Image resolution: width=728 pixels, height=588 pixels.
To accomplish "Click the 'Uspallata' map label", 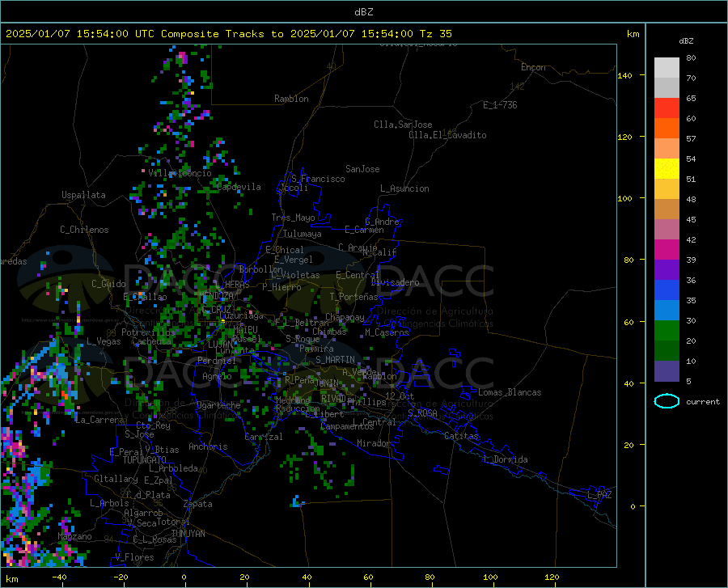I will tap(83, 195).
